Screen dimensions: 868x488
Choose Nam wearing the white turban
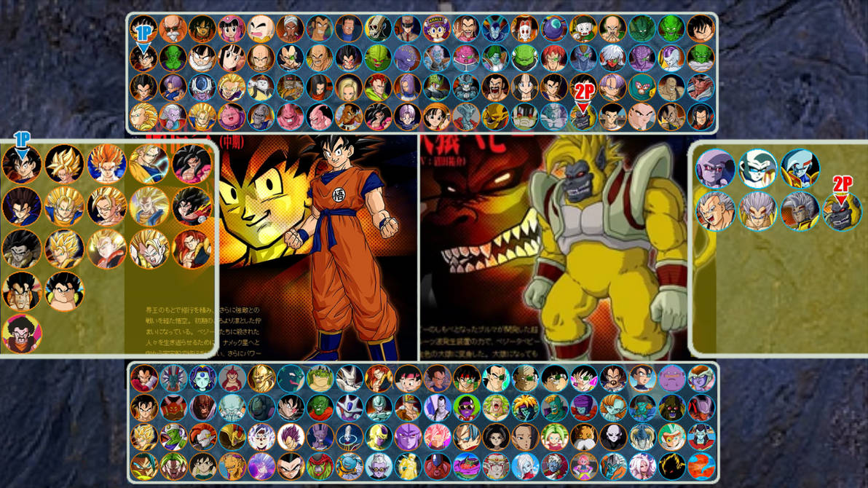coord(290,29)
